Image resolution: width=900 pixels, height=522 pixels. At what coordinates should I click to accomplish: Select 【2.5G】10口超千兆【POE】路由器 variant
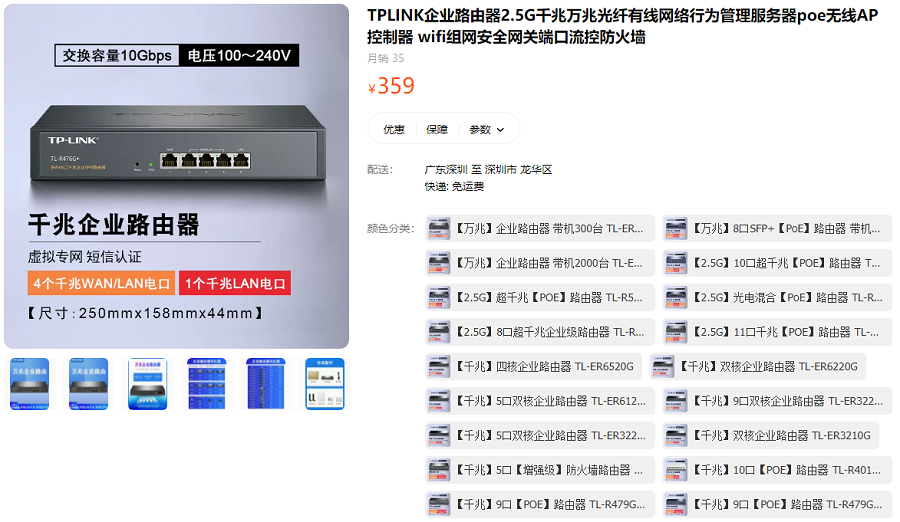coord(777,263)
